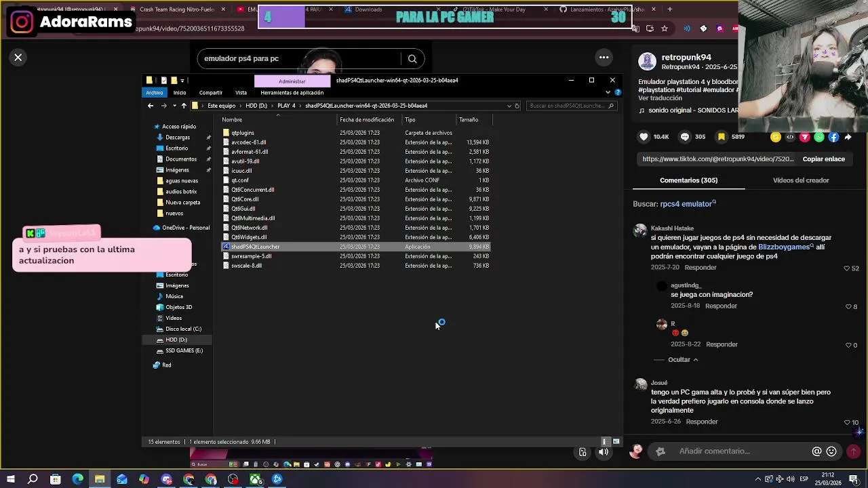Click PLAY 4 in the address breadcrumb
The width and height of the screenshot is (868, 488).
[286, 106]
